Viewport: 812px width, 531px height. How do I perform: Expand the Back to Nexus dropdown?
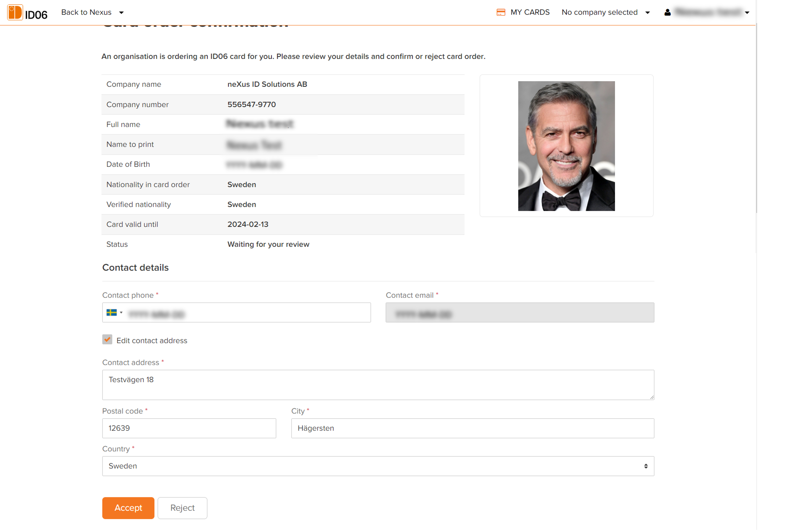[x=121, y=13]
